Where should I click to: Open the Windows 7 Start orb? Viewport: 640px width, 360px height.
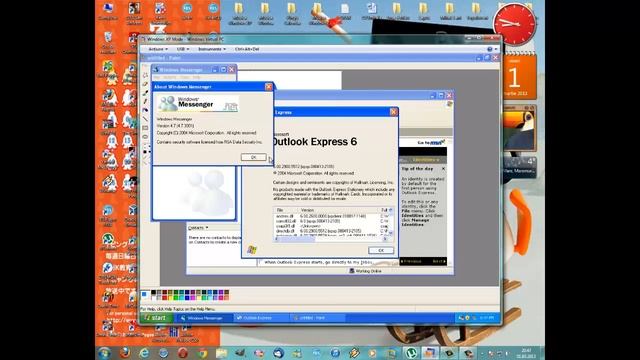click(x=104, y=353)
